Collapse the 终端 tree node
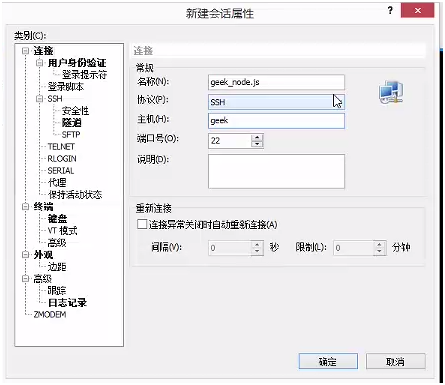 pos(25,207)
